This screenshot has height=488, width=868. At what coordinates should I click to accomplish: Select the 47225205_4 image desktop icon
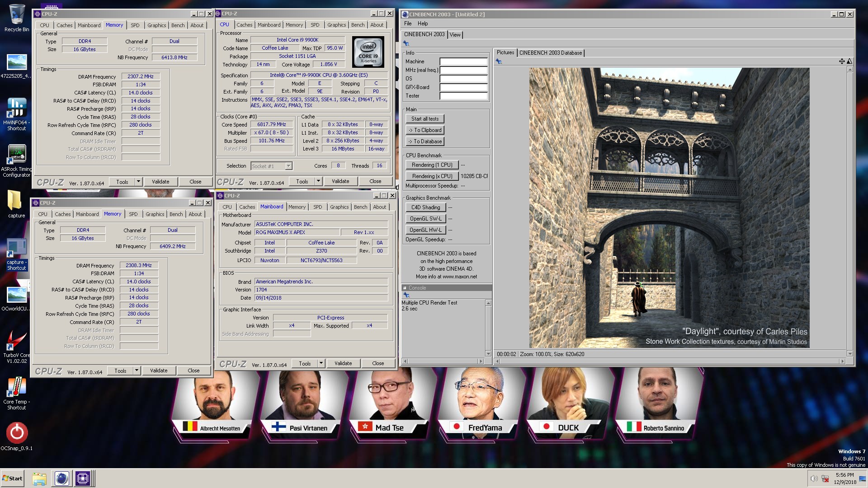coord(17,66)
